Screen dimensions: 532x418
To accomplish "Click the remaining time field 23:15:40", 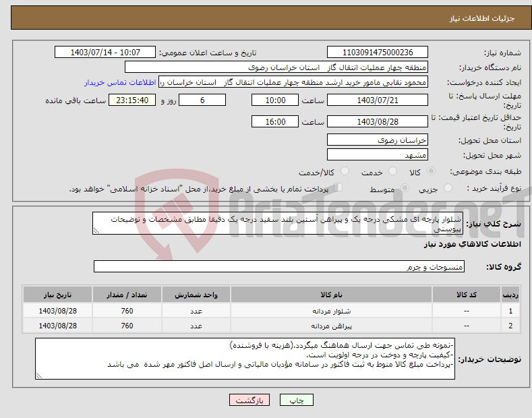I will (x=132, y=100).
